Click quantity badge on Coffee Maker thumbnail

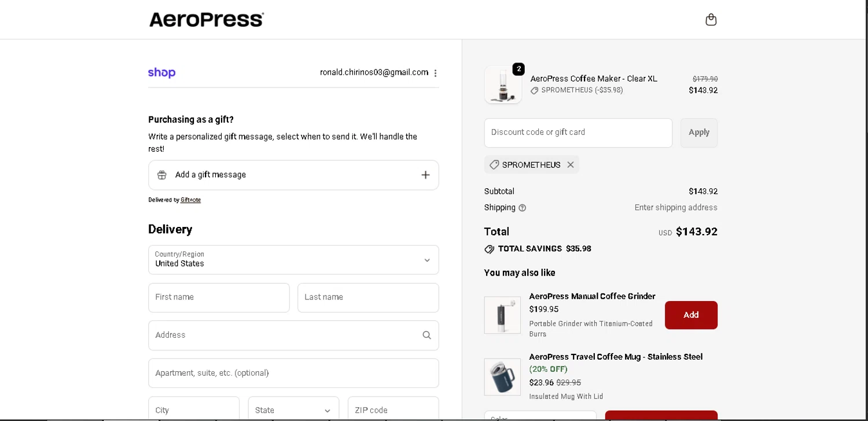[518, 69]
